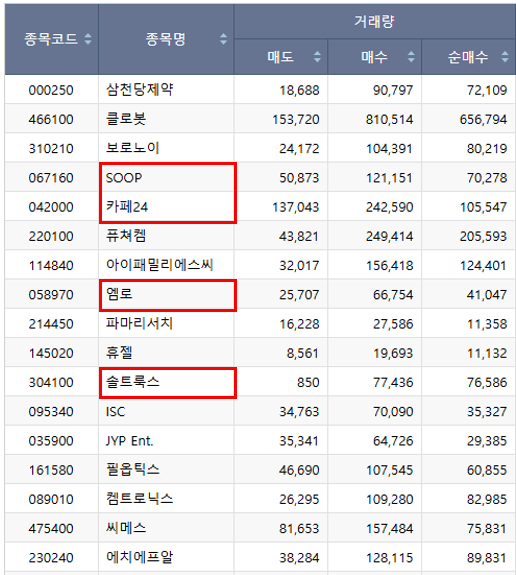The height and width of the screenshot is (575, 516).
Task: Click 솔트룩스 sell volume 850
Action: 308,382
